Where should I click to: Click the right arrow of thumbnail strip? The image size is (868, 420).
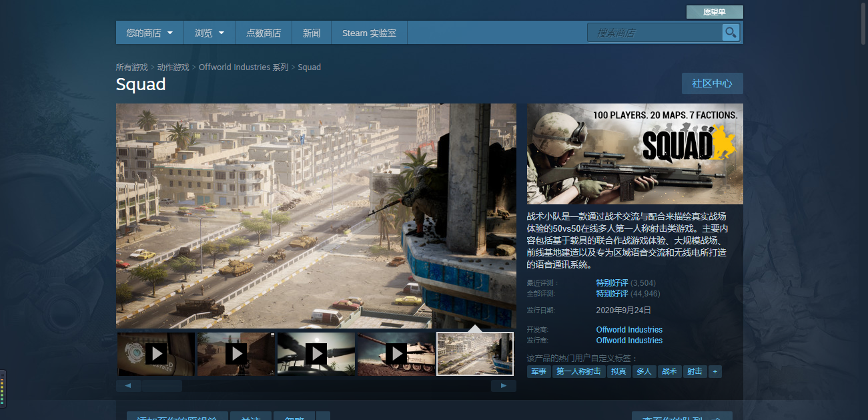(x=504, y=386)
